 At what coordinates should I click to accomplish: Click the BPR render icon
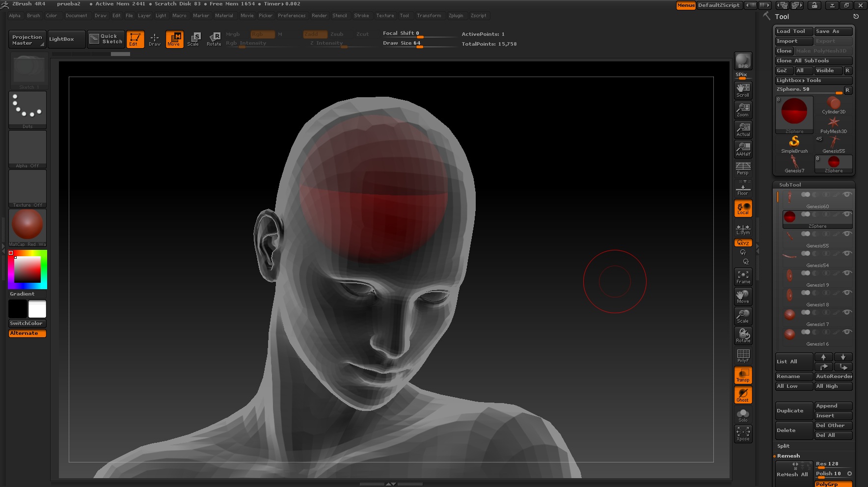point(743,61)
